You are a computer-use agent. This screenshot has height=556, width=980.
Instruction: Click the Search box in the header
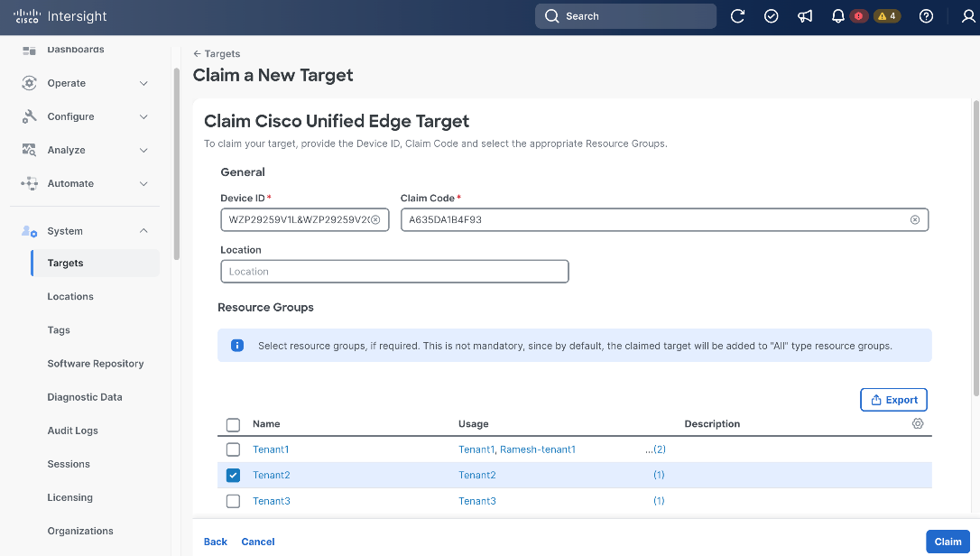coord(625,16)
